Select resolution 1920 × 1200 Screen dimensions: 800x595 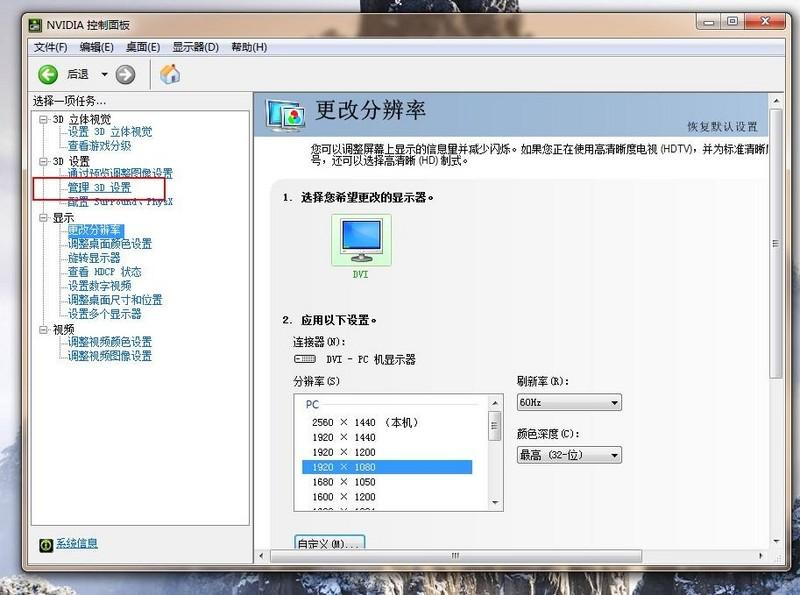point(343,452)
